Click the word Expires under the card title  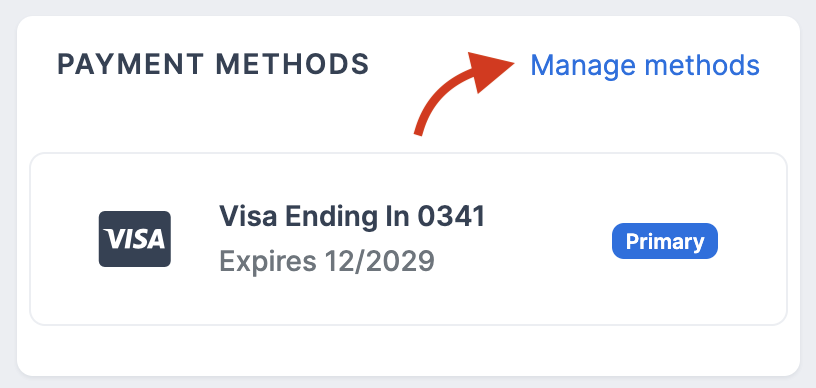point(267,262)
